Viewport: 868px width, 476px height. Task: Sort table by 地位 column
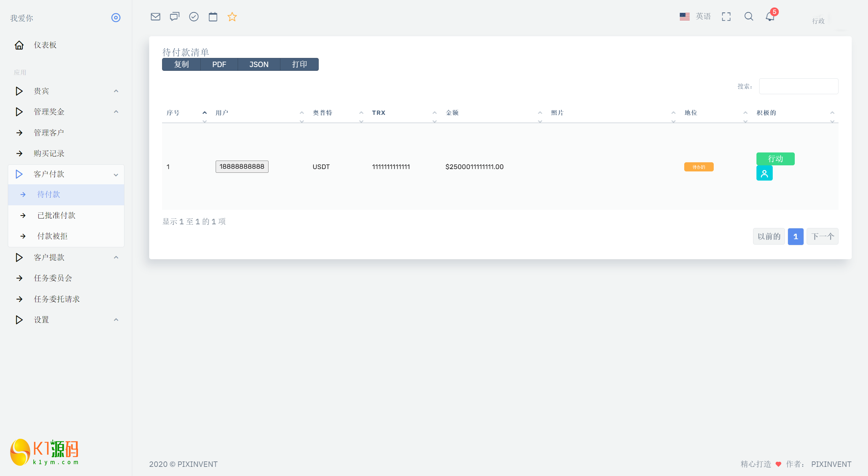pos(716,113)
